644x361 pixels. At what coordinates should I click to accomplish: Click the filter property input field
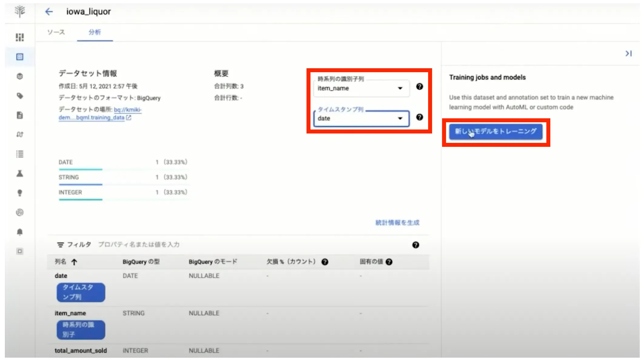[x=139, y=245]
